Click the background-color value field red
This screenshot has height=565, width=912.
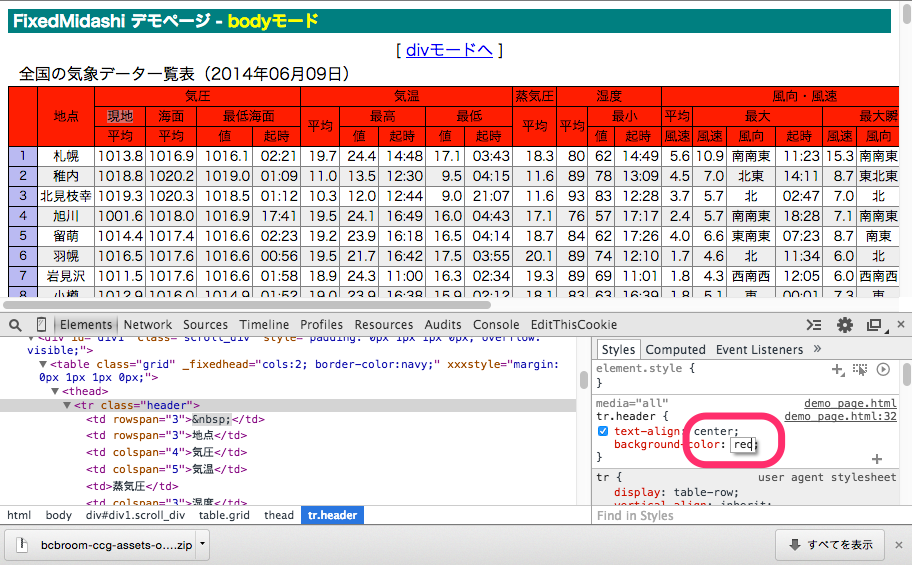tap(743, 445)
